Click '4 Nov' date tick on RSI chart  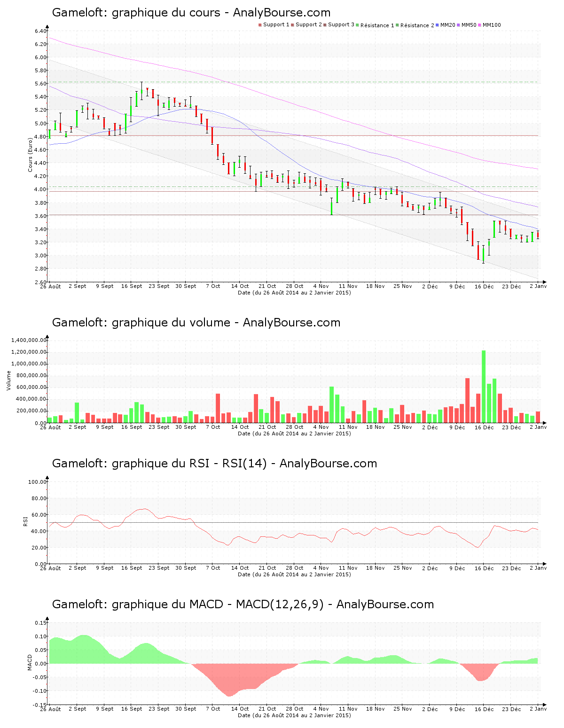pyautogui.click(x=321, y=568)
